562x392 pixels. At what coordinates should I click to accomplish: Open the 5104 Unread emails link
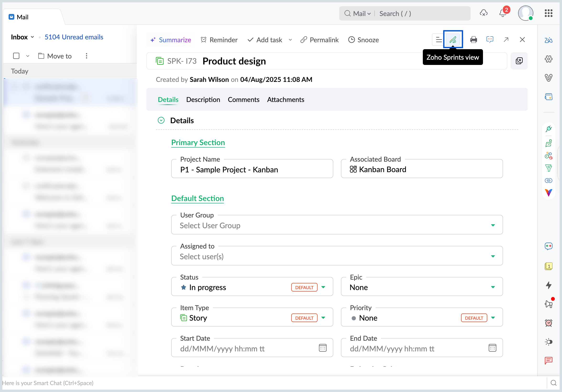(74, 37)
